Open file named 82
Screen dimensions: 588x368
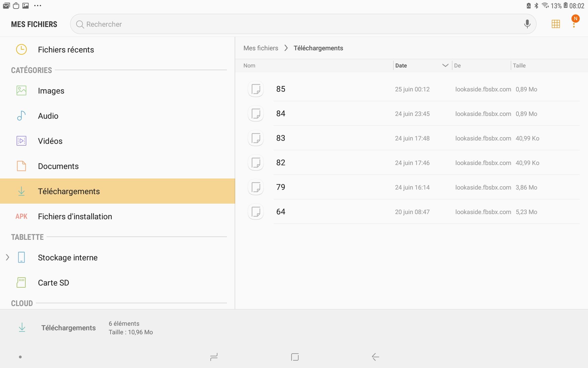[x=281, y=163]
